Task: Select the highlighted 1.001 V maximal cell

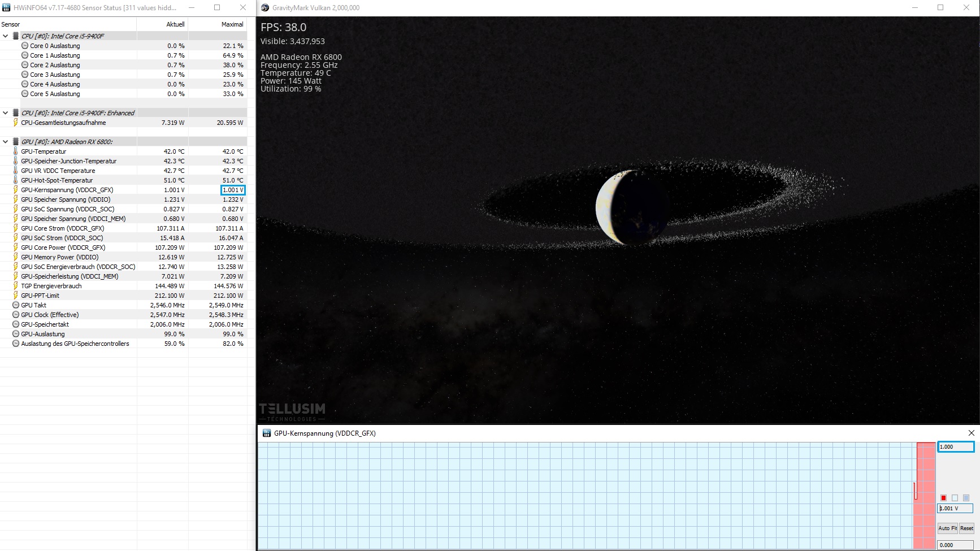Action: [233, 190]
